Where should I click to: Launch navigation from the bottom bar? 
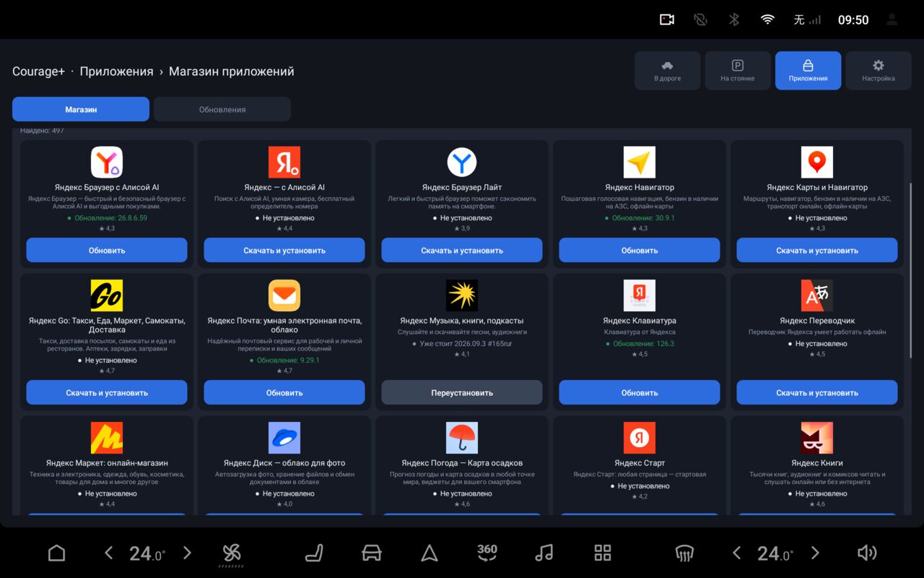click(x=430, y=553)
